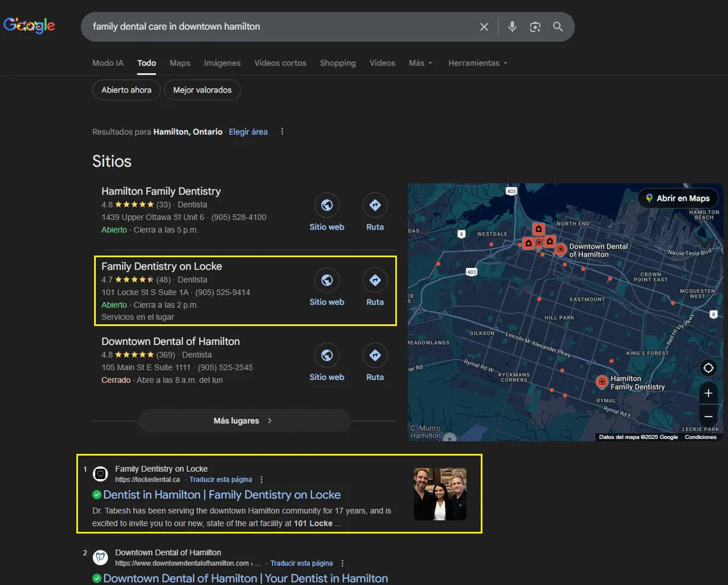Click Hamilton Family Dentistry map pin
The width and height of the screenshot is (728, 585).
(x=602, y=382)
